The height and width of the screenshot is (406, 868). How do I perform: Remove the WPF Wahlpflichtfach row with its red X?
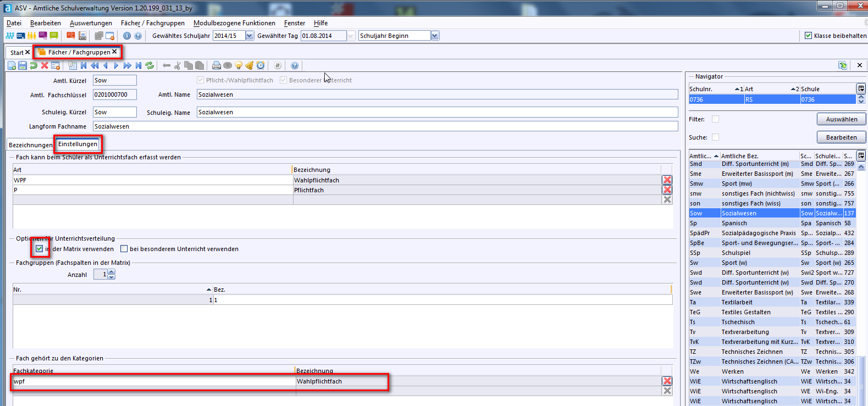[x=667, y=180]
